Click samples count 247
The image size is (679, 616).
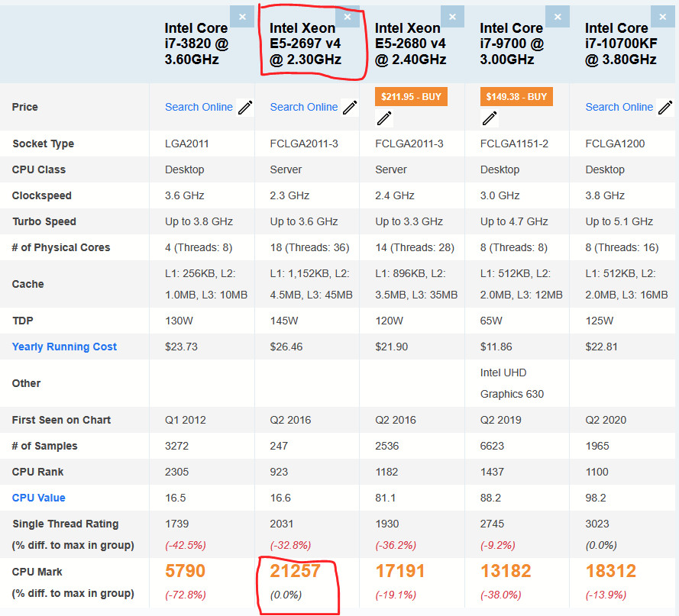pos(279,446)
